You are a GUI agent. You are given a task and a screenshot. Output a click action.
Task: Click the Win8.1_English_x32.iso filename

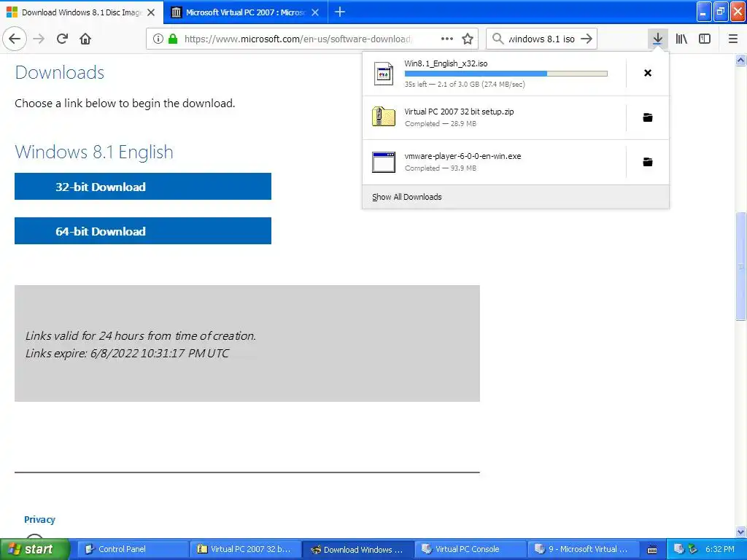pyautogui.click(x=446, y=64)
